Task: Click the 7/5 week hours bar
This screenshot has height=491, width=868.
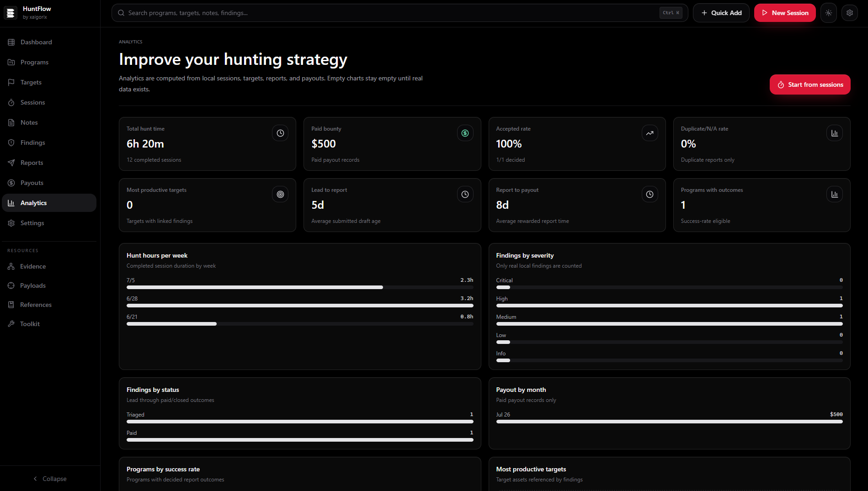Action: (300, 287)
